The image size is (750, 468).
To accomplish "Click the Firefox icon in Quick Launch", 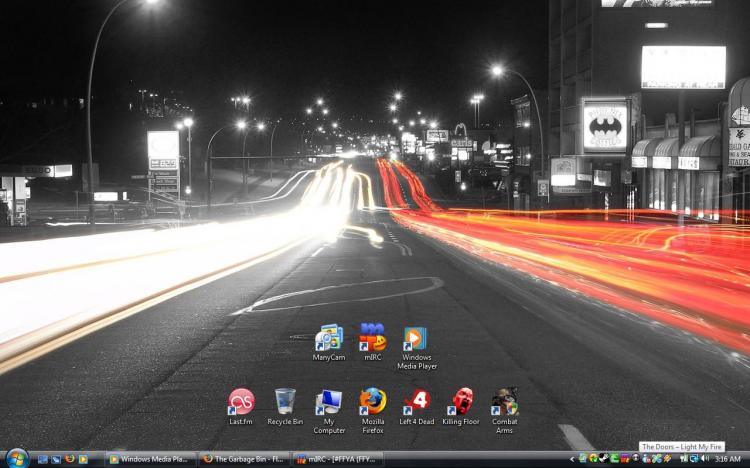I will tap(70, 459).
